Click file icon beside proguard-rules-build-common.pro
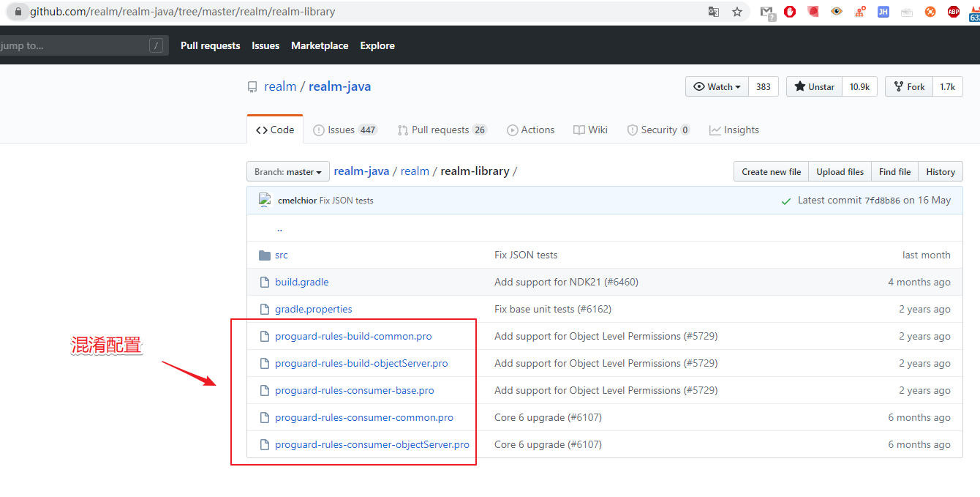The image size is (980, 497). click(x=265, y=337)
